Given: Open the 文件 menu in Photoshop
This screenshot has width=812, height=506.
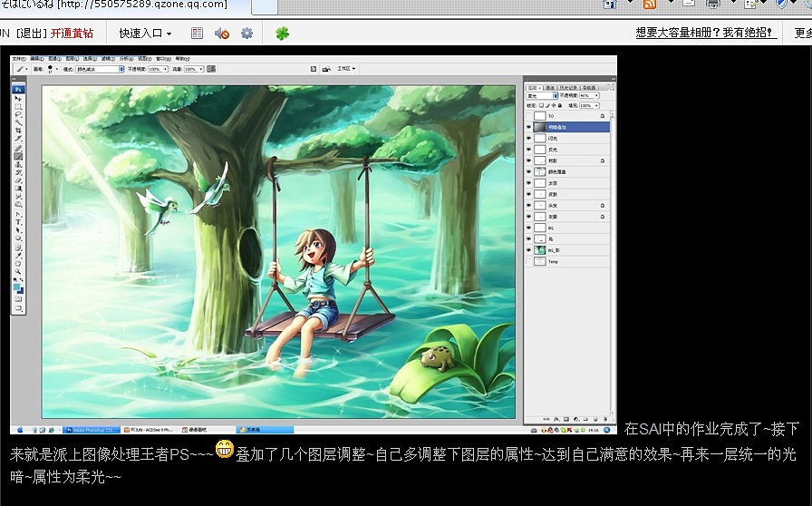Looking at the screenshot, I should point(19,59).
